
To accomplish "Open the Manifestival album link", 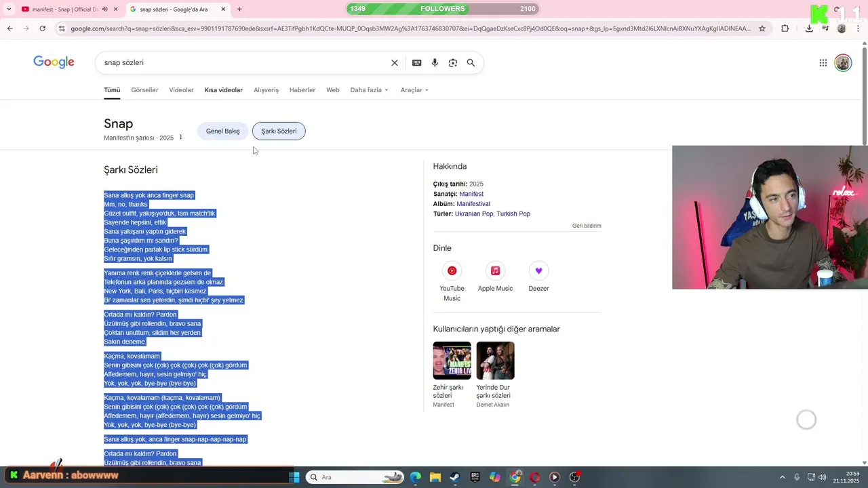I will click(x=473, y=203).
